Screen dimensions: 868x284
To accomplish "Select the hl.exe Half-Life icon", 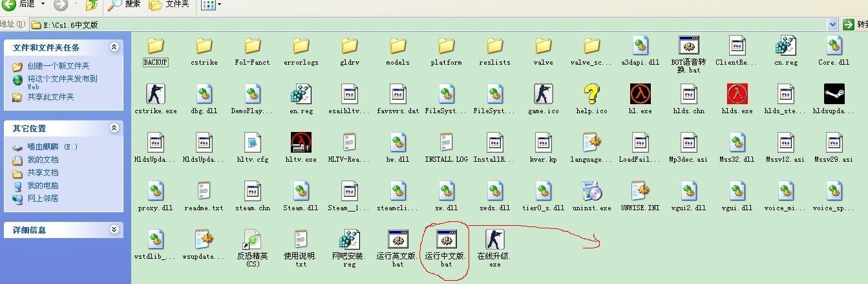I will (x=640, y=94).
